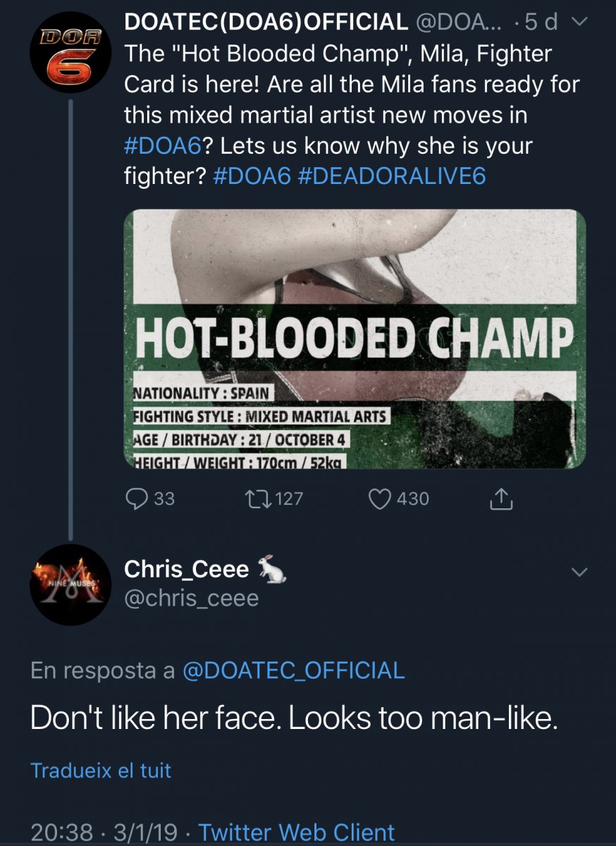Viewport: 616px width, 846px height.
Task: Click the '5 d' tweet age label
Action: click(541, 23)
